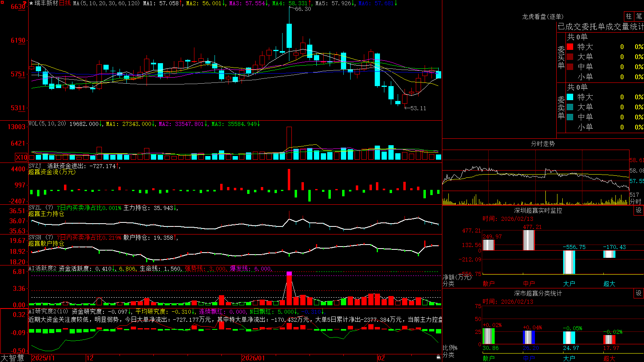Jump to the 2026/01 timeline marker
The image size is (644, 362).
pyautogui.click(x=254, y=358)
